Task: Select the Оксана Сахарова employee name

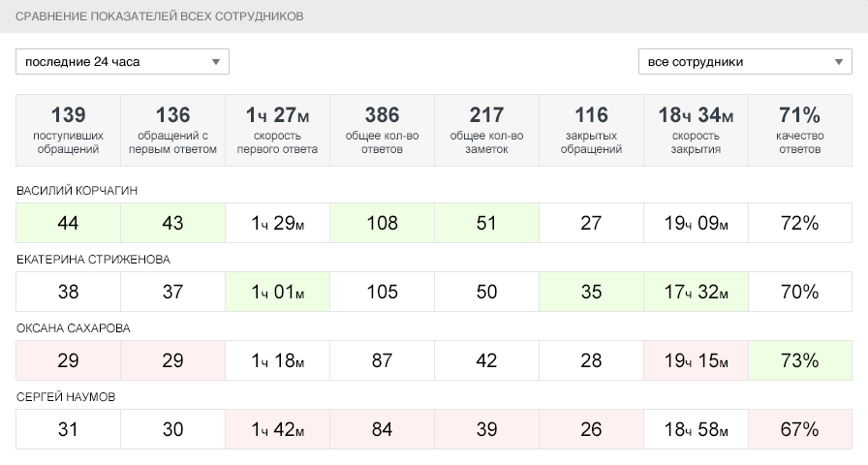Action: point(74,328)
